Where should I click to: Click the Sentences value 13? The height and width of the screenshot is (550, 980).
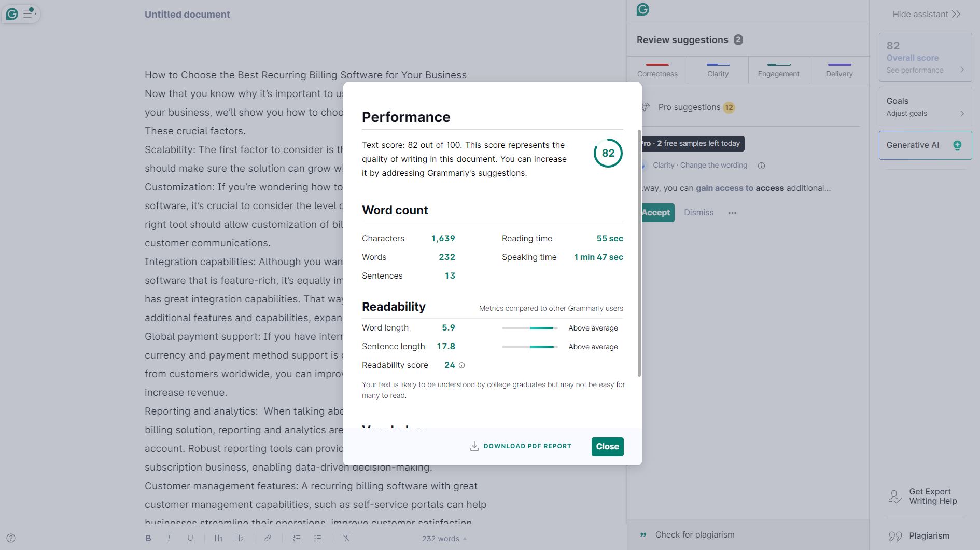pyautogui.click(x=450, y=276)
